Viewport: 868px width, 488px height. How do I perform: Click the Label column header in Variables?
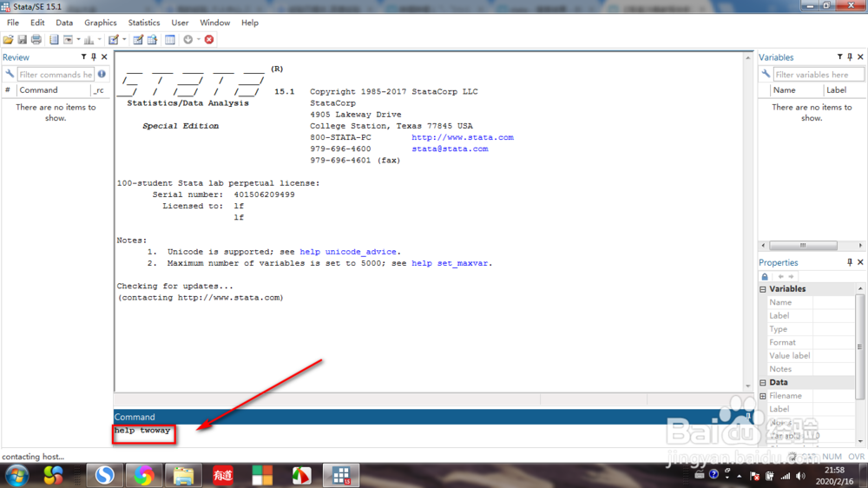[x=844, y=89]
